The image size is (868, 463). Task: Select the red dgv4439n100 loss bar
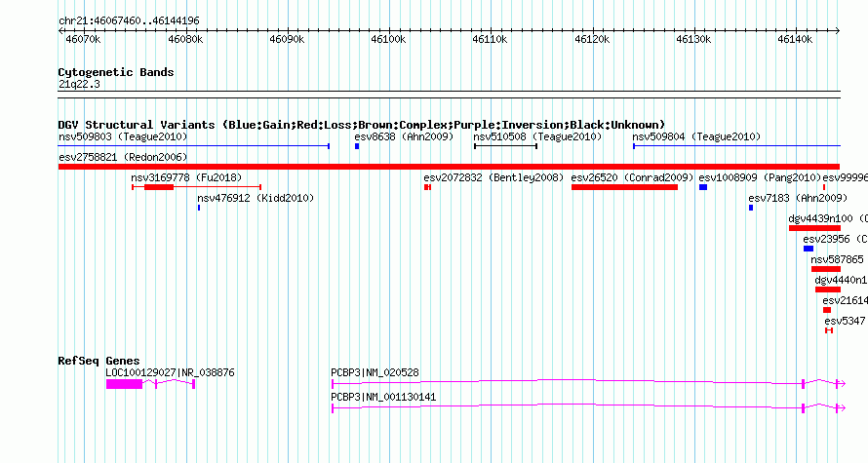815,228
